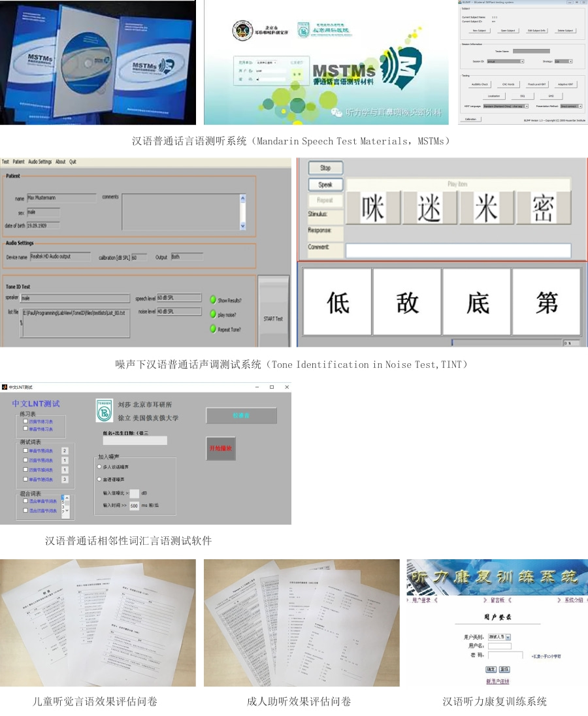The width and height of the screenshot is (588, 716).
Task: Enable the 双音节练习表 checkbox
Action: point(25,421)
